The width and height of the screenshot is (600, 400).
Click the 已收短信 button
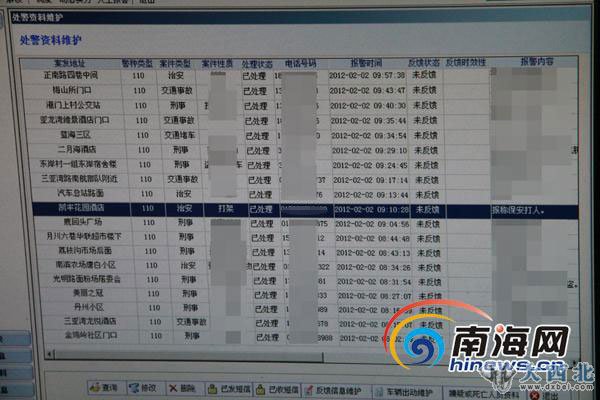(277, 390)
